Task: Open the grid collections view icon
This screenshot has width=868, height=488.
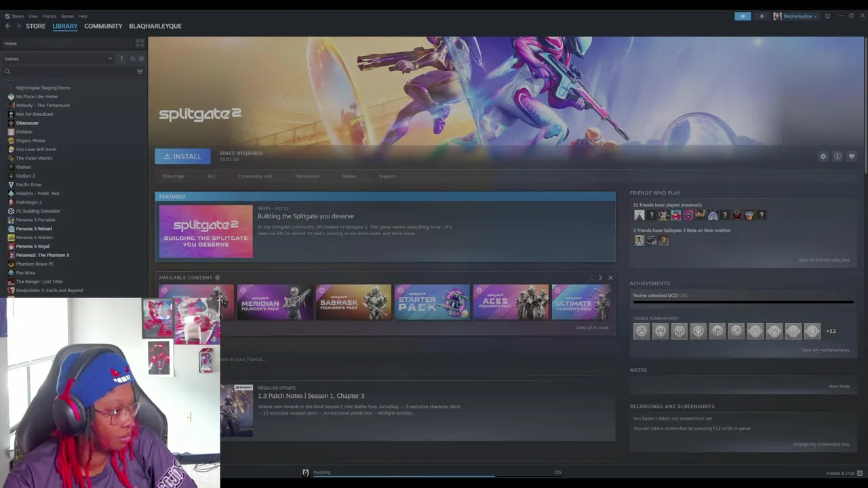Action: pos(140,43)
